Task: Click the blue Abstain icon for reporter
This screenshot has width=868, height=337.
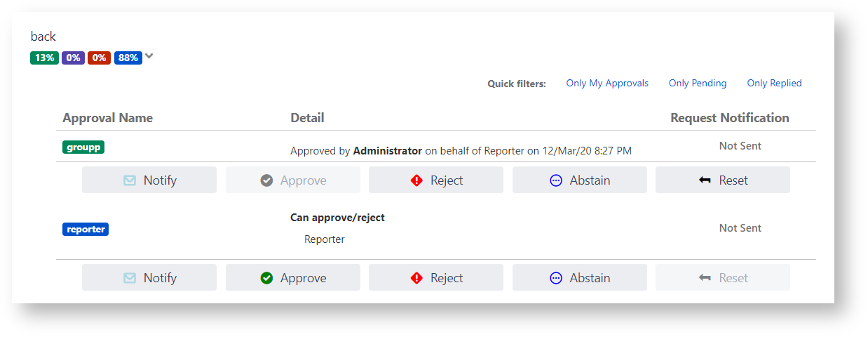Action: 556,278
